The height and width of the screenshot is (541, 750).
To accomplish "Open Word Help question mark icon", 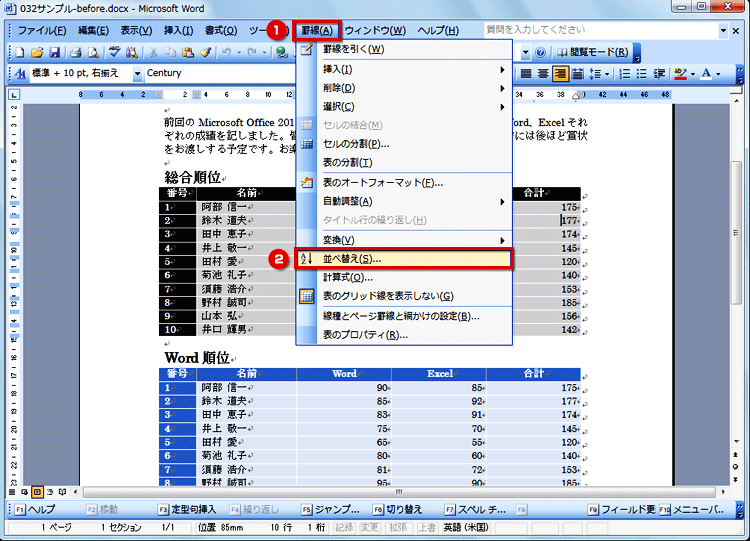I will click(x=540, y=53).
